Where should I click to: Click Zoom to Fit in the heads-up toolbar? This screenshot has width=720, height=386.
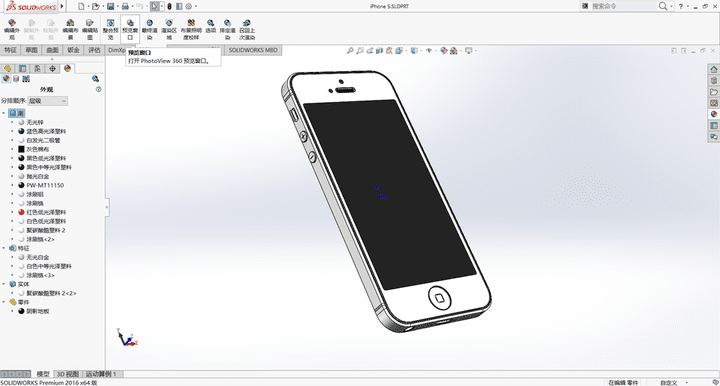click(350, 50)
